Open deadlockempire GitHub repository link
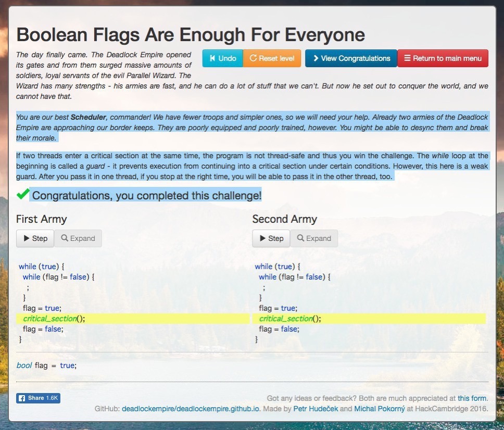Image resolution: width=504 pixels, height=430 pixels. 191,409
